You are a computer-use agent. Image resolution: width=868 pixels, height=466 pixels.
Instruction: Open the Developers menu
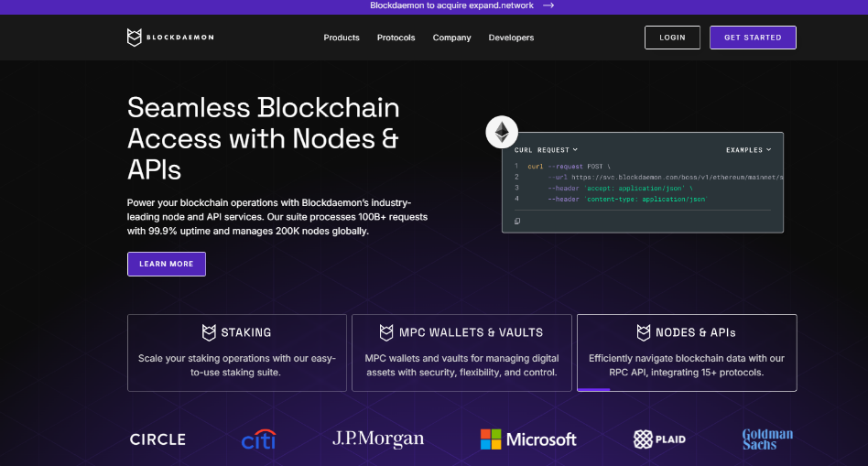(511, 38)
